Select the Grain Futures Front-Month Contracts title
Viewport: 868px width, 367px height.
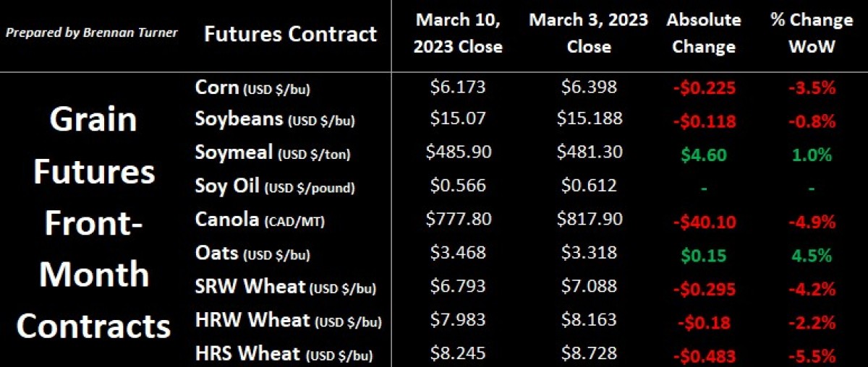click(94, 223)
